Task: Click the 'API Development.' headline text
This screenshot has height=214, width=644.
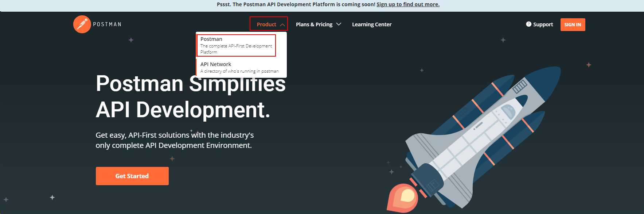Action: [183, 110]
